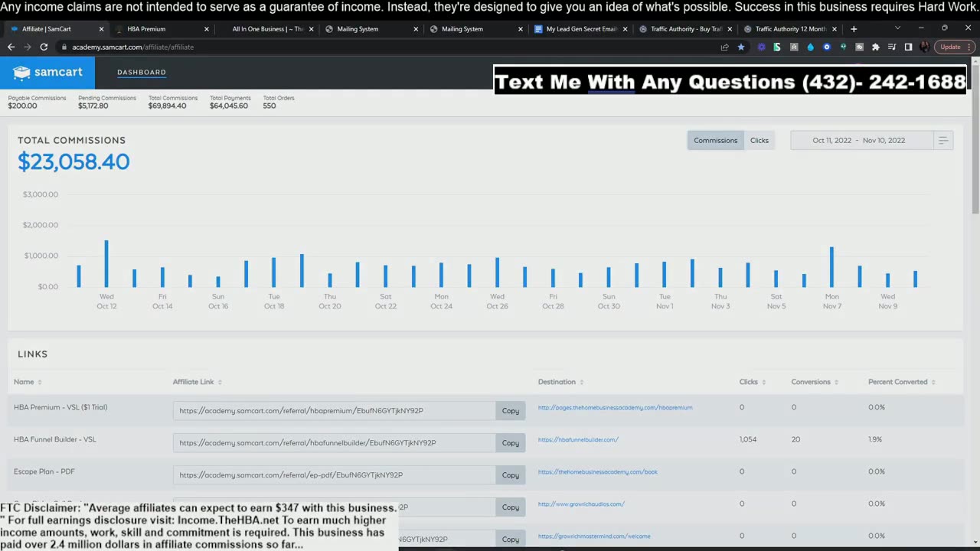
Task: Click the browser address bar URL
Action: tap(133, 47)
